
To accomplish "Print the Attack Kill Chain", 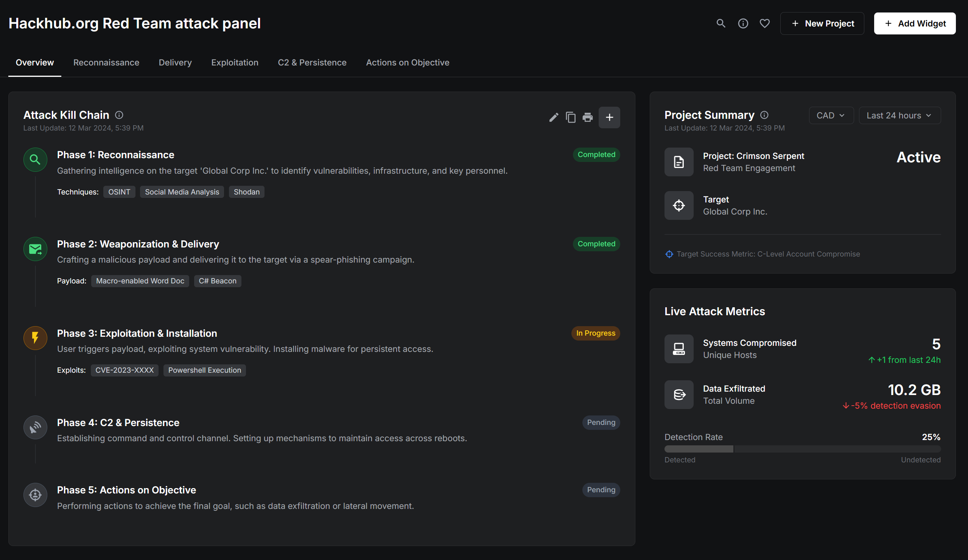I will [x=587, y=117].
